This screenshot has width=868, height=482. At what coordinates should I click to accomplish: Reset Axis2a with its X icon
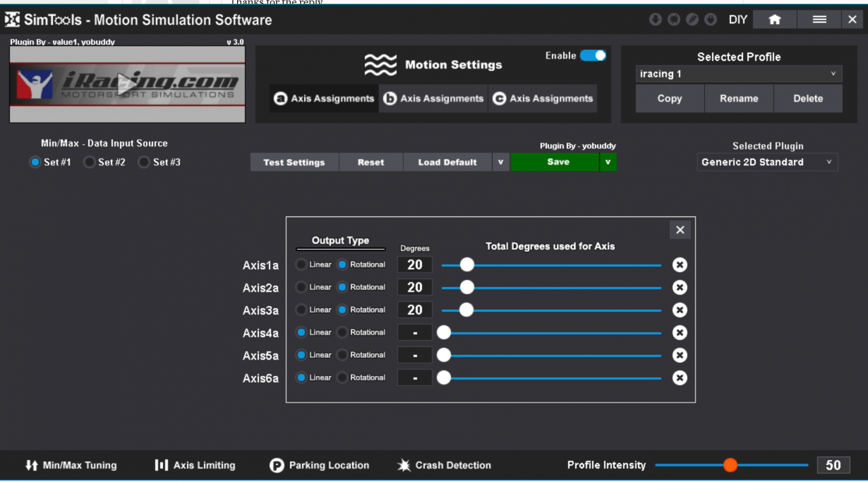(x=680, y=287)
